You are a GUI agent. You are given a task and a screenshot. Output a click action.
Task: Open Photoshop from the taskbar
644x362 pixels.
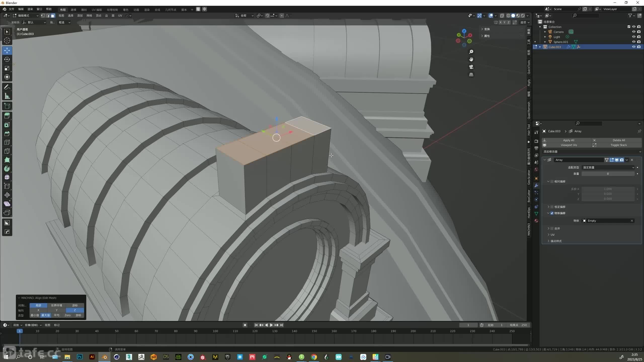(80, 357)
